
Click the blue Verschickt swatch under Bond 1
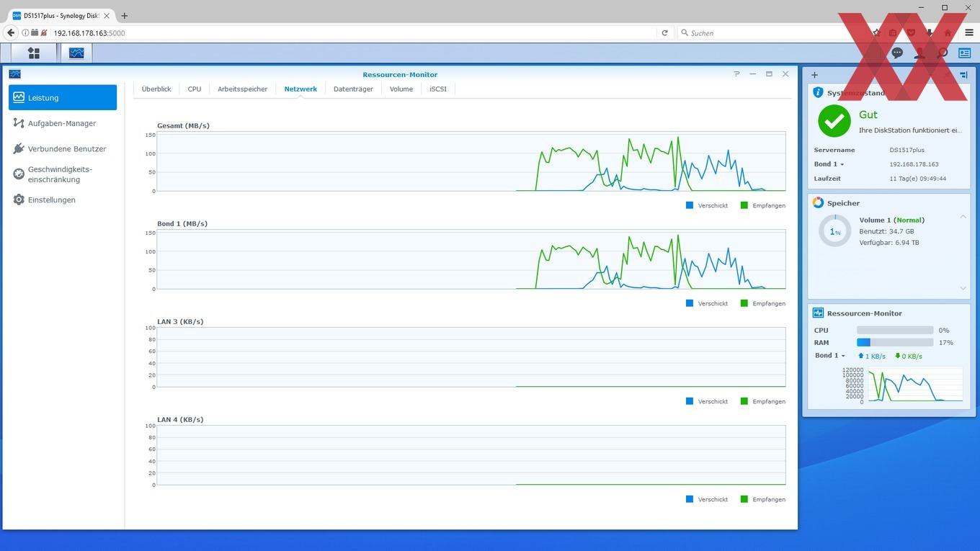point(690,303)
